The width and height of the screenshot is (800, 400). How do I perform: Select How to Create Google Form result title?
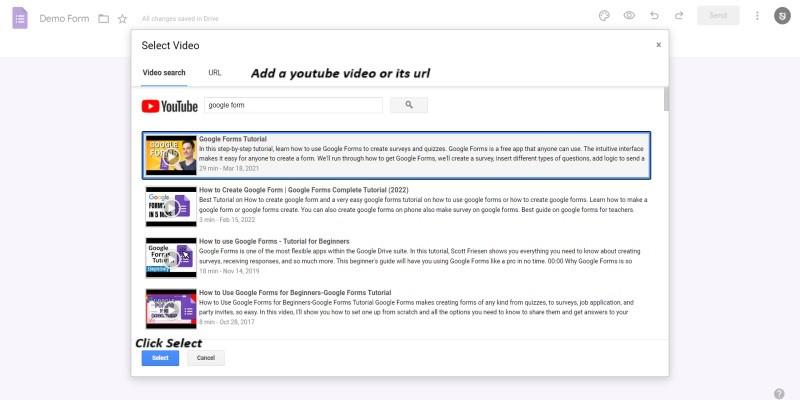304,190
